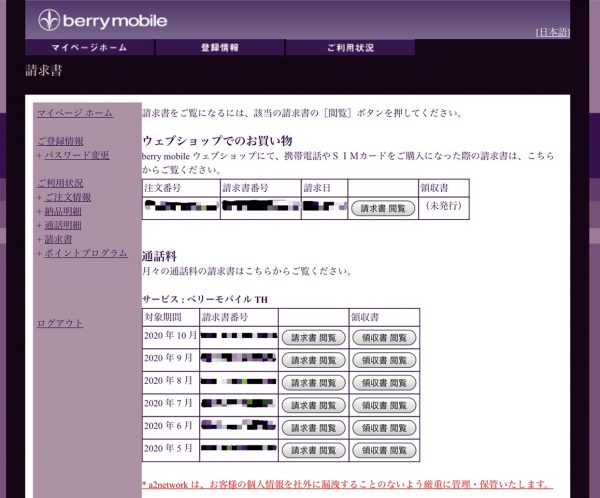
Task: Click the (未発行) receipt cell
Action: (x=444, y=206)
